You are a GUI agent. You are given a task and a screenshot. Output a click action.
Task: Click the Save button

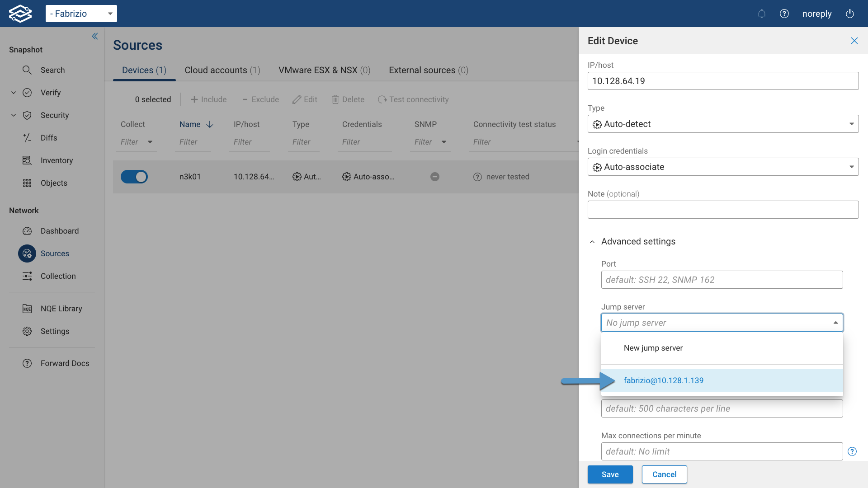pyautogui.click(x=610, y=474)
